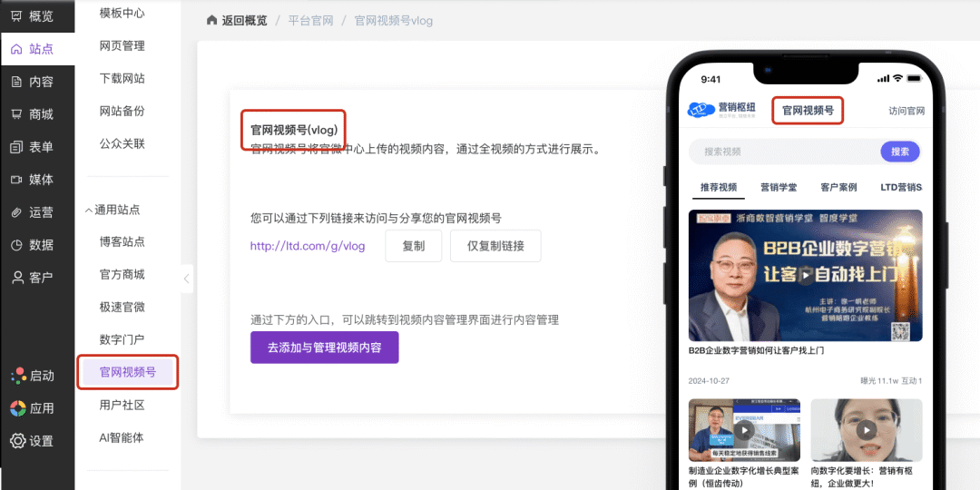This screenshot has width=980, height=490.
Task: Click the 仅复制链接 button
Action: (495, 246)
